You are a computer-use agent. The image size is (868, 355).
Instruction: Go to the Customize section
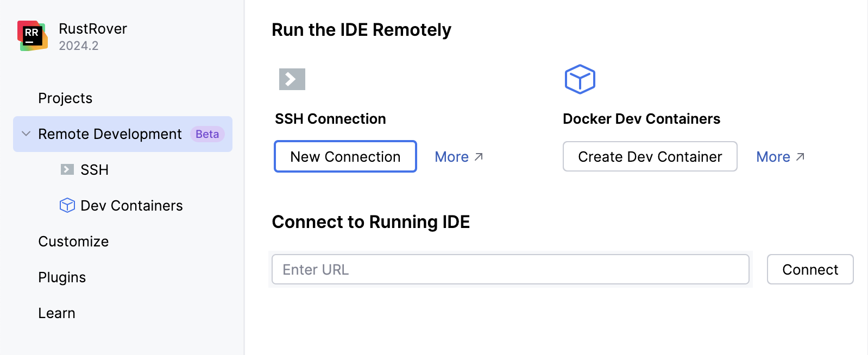pos(73,242)
